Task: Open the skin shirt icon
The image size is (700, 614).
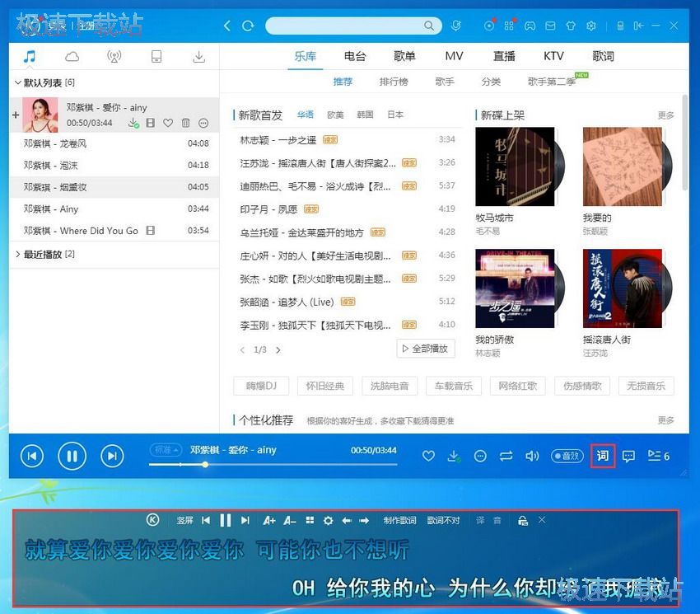Action: [x=571, y=26]
